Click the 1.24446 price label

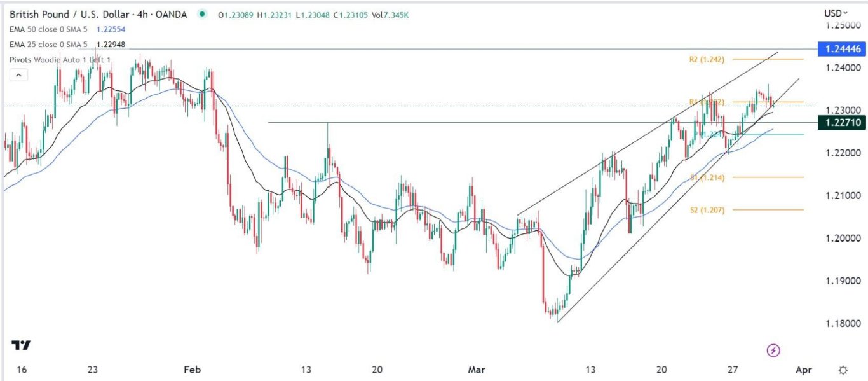pos(843,48)
